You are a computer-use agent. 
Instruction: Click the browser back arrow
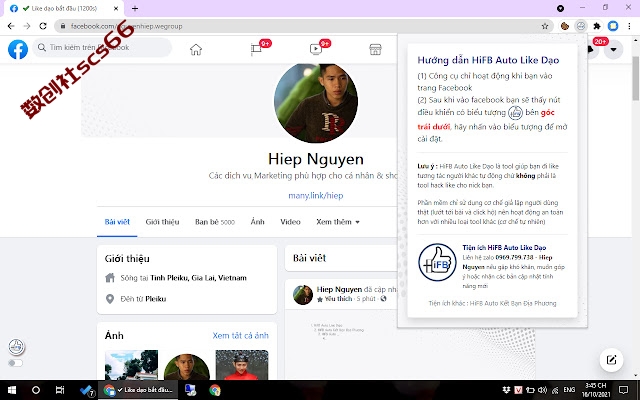(11, 26)
